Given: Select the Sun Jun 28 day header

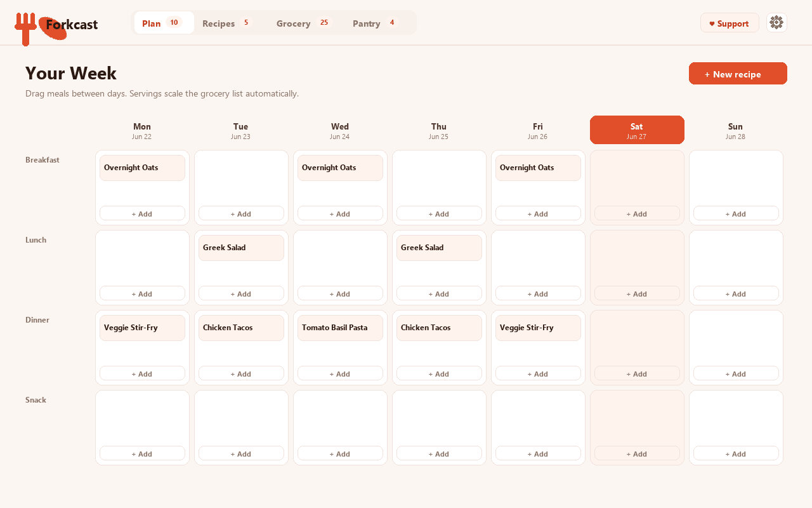Looking at the screenshot, I should coord(736,130).
